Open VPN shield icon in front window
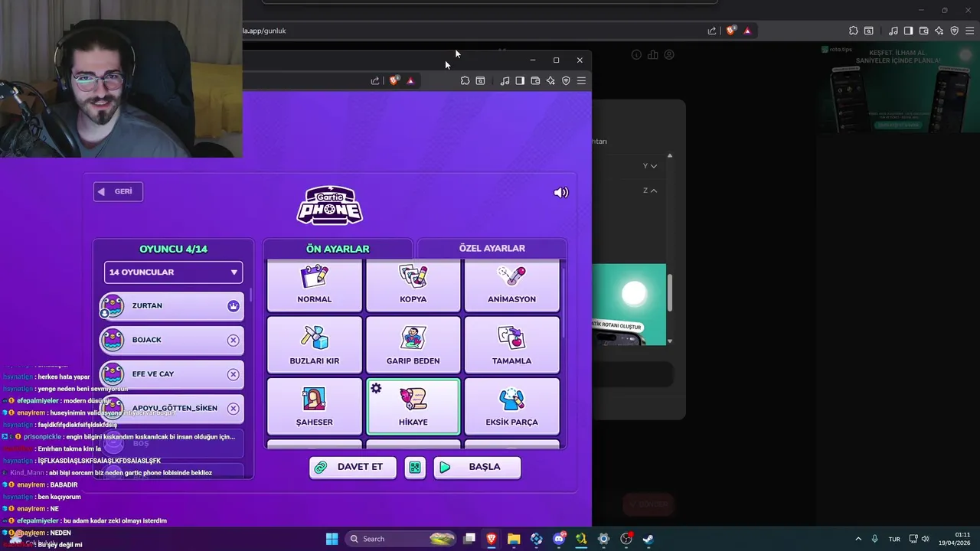 [x=566, y=80]
